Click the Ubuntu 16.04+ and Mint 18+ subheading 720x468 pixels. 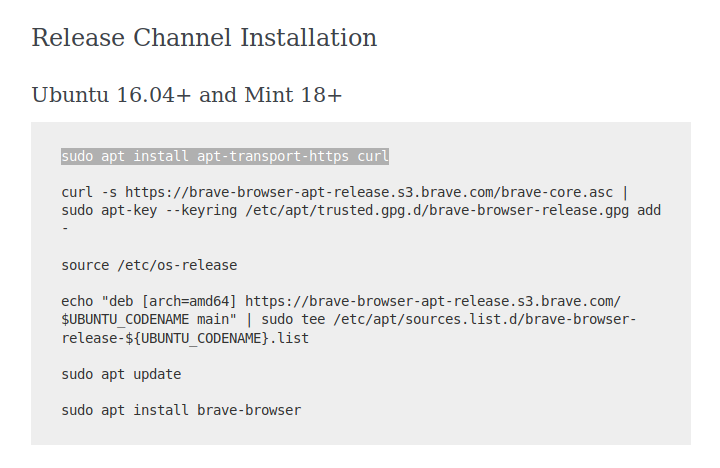pyautogui.click(x=186, y=95)
